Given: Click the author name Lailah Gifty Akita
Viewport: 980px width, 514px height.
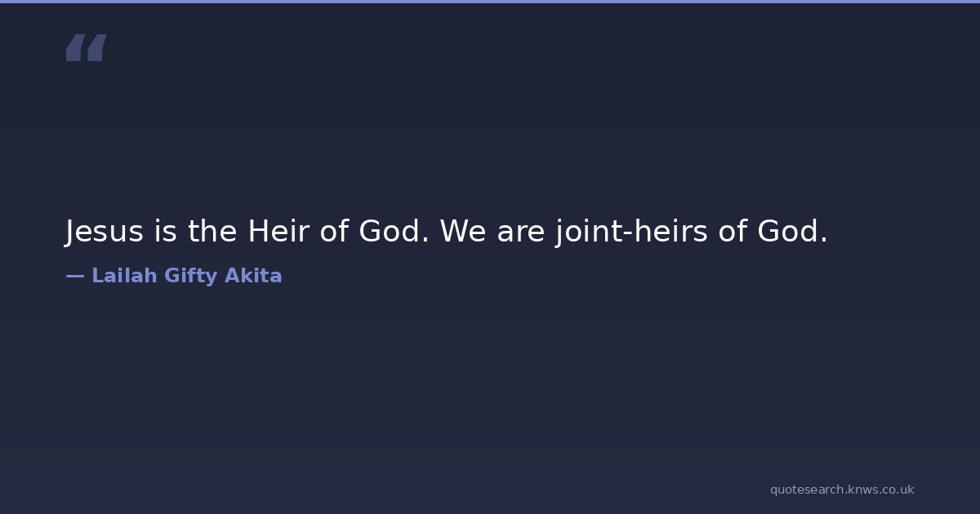Looking at the screenshot, I should 186,276.
